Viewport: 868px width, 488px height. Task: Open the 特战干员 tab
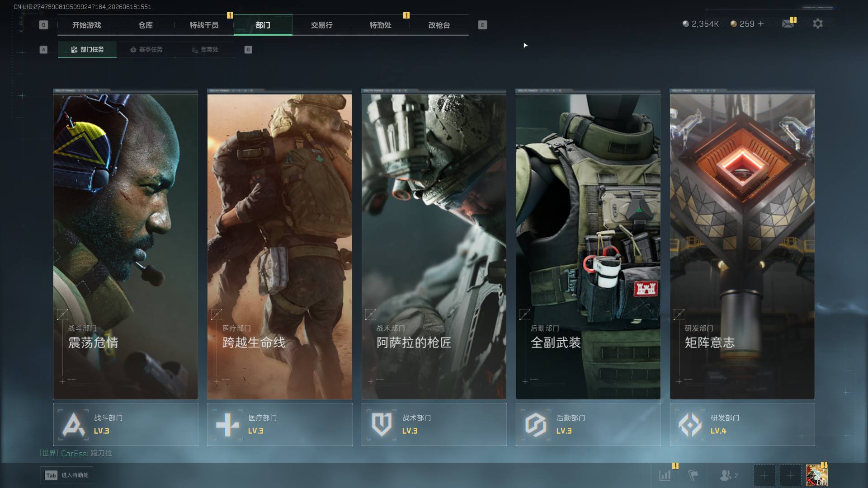(204, 25)
